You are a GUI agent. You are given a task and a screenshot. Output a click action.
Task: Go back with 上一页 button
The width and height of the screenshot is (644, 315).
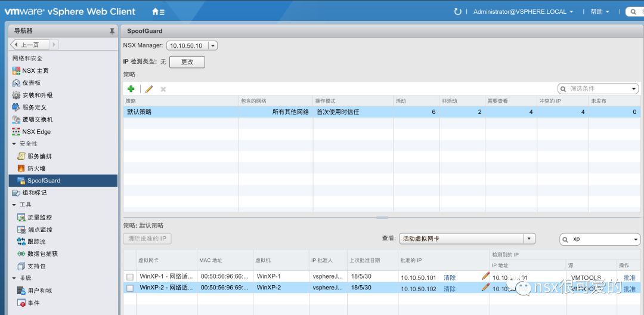30,44
